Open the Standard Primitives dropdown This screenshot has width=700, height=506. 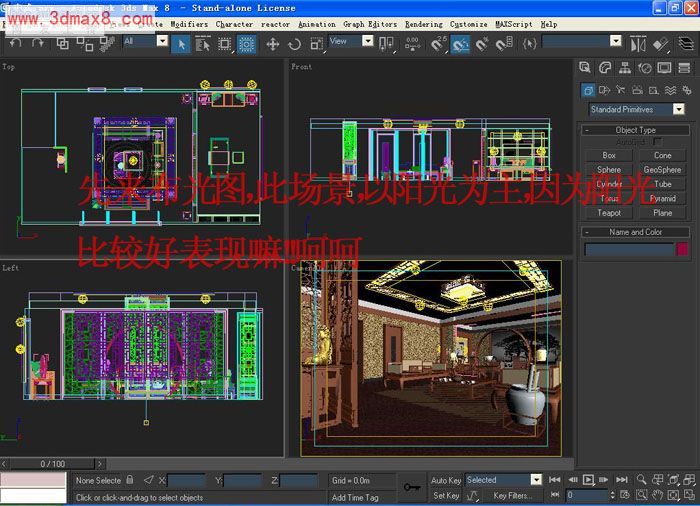tap(637, 109)
